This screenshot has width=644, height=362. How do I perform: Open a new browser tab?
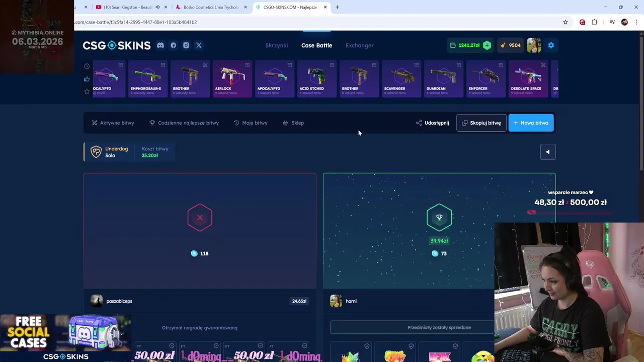(338, 7)
